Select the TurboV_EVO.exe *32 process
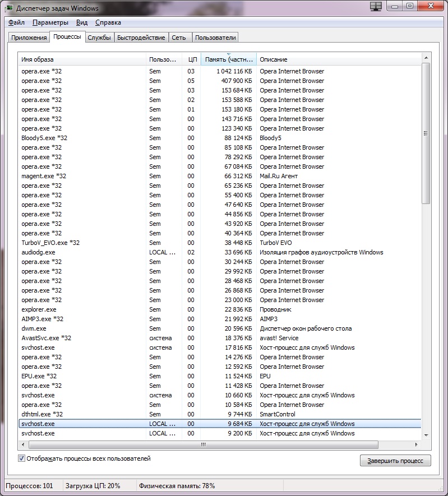Screen dimensions: 448x496 click(x=220, y=243)
